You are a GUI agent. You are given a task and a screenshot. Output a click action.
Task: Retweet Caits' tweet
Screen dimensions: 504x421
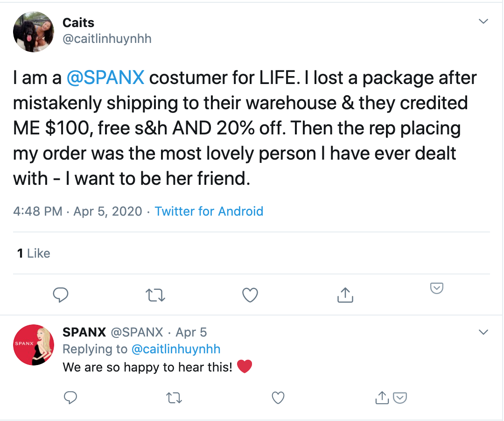click(x=155, y=295)
